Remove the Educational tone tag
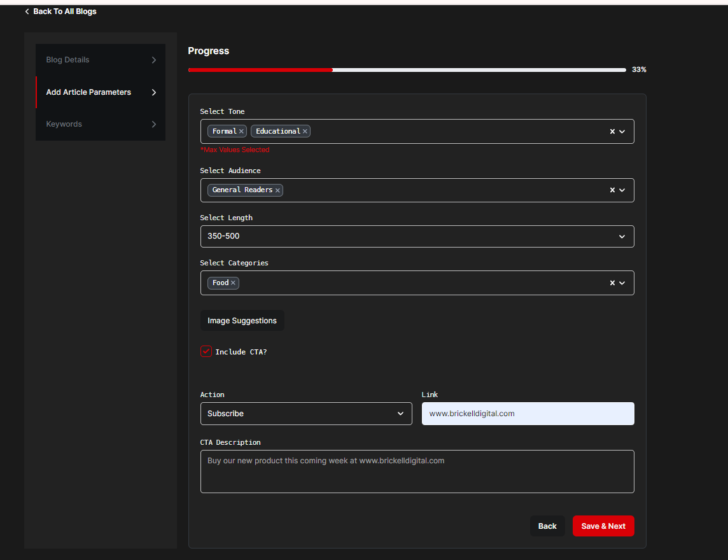The width and height of the screenshot is (728, 560). pos(305,132)
